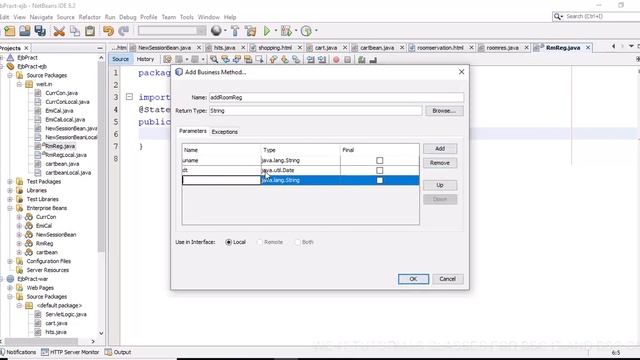
Task: Click the Undo arrow icon
Action: pyautogui.click(x=108, y=31)
